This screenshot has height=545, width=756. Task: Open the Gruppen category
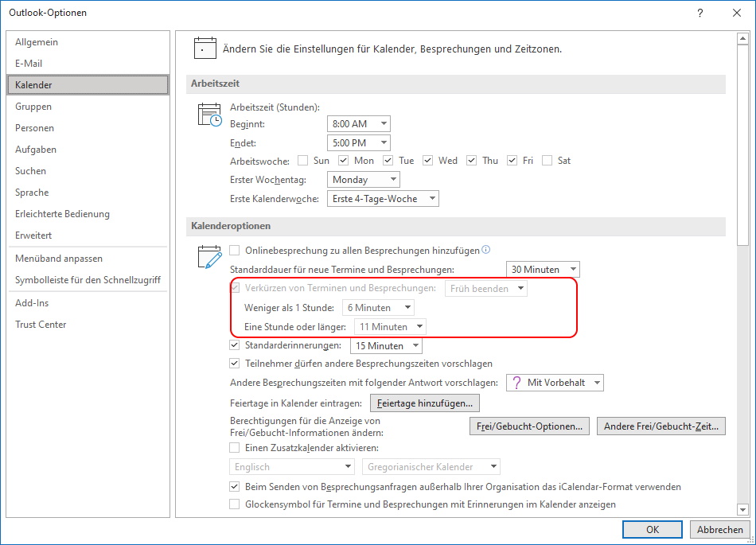[x=88, y=107]
